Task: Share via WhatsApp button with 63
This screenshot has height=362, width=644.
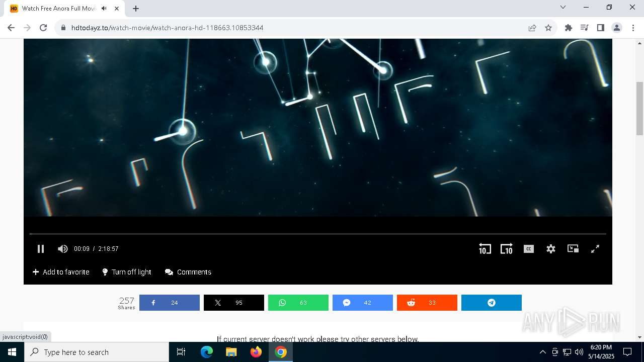Action: (x=298, y=303)
